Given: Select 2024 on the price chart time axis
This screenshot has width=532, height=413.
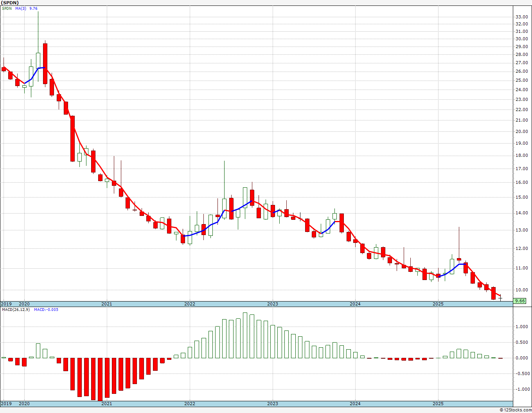Looking at the screenshot, I should tap(355, 304).
